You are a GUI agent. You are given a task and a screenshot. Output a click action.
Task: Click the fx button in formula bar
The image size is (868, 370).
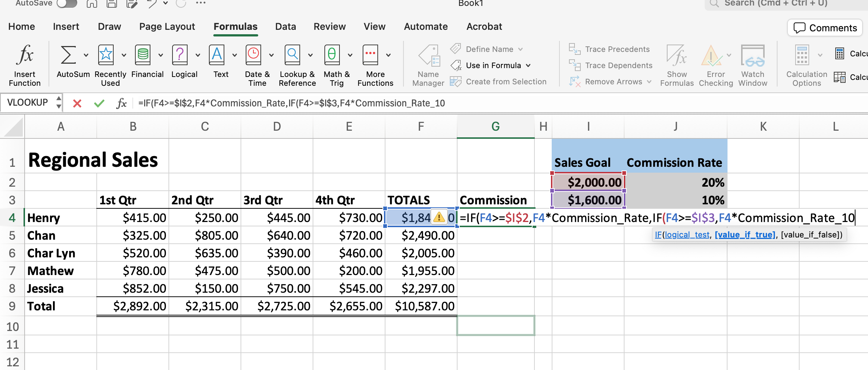click(121, 103)
